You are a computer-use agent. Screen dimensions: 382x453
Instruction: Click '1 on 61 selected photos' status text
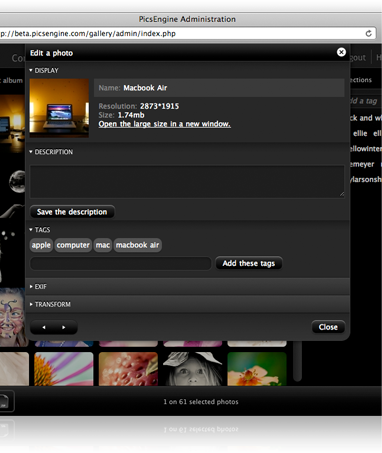[201, 402]
